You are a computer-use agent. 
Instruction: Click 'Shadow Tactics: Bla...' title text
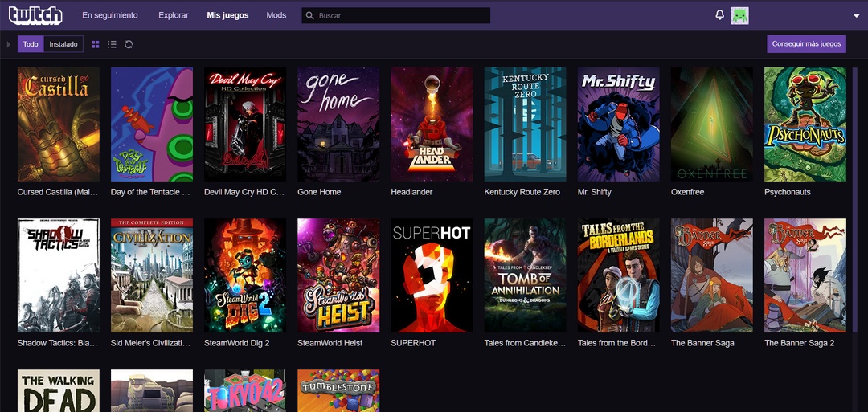pyautogui.click(x=58, y=343)
